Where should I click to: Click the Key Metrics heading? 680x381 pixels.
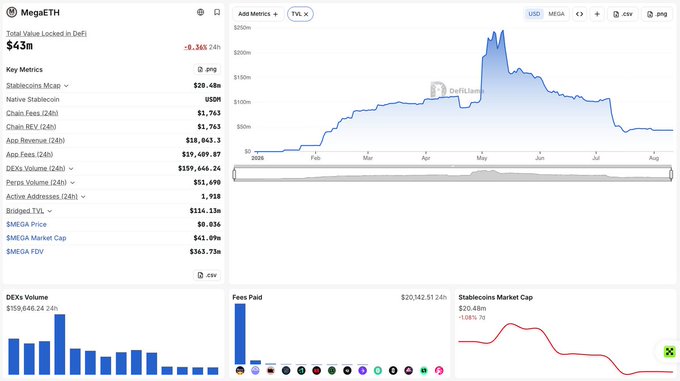(24, 69)
